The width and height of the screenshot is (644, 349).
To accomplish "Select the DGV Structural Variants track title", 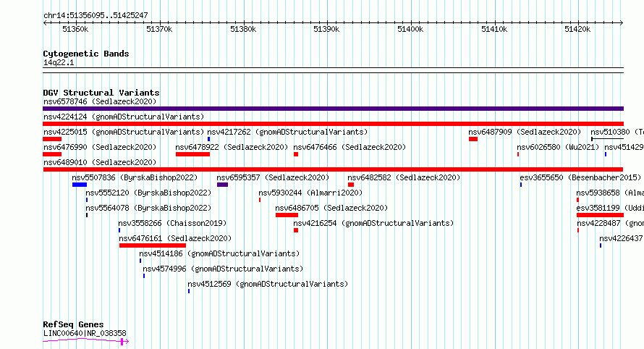I will 101,93.
